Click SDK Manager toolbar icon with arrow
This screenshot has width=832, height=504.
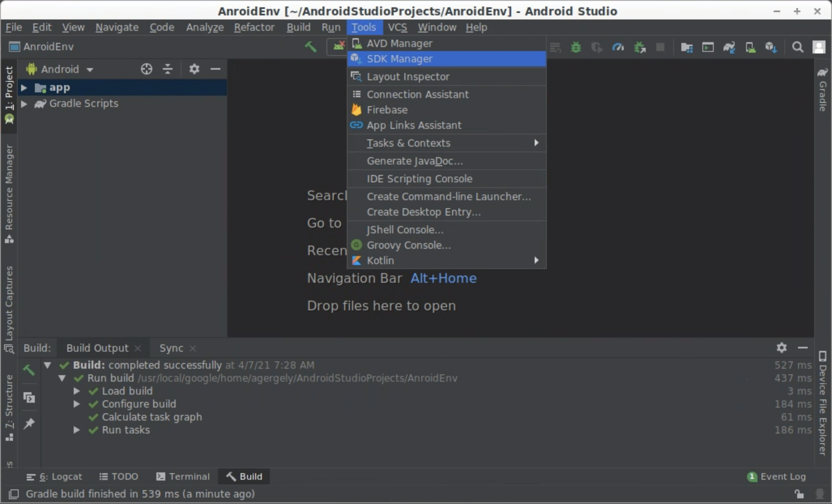[771, 47]
